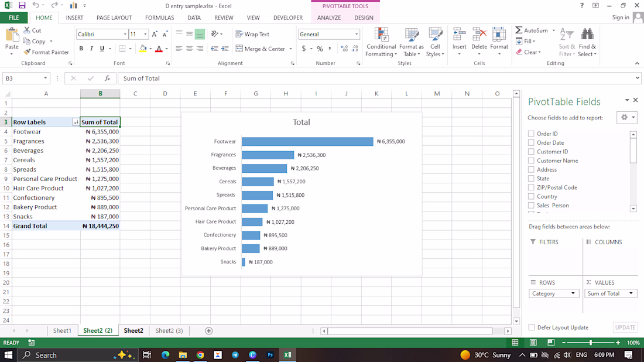Check the Customer Name field checkbox
This screenshot has width=644, height=362.
[x=531, y=160]
